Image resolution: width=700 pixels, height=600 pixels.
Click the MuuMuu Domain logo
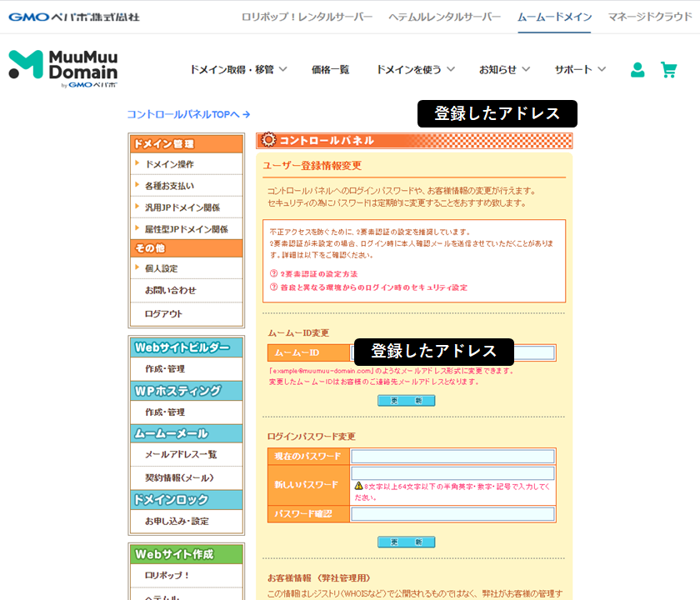tap(63, 68)
